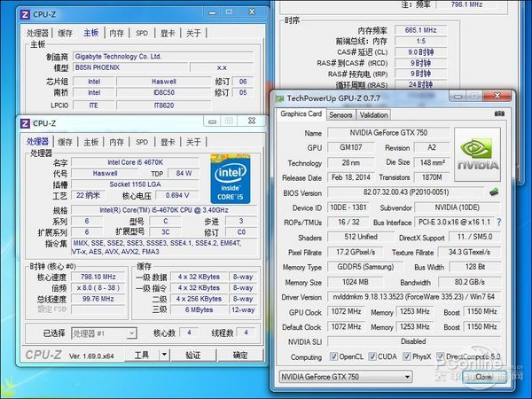
Task: Open the 内存 tab in front CPU-Z window
Action: [116, 141]
